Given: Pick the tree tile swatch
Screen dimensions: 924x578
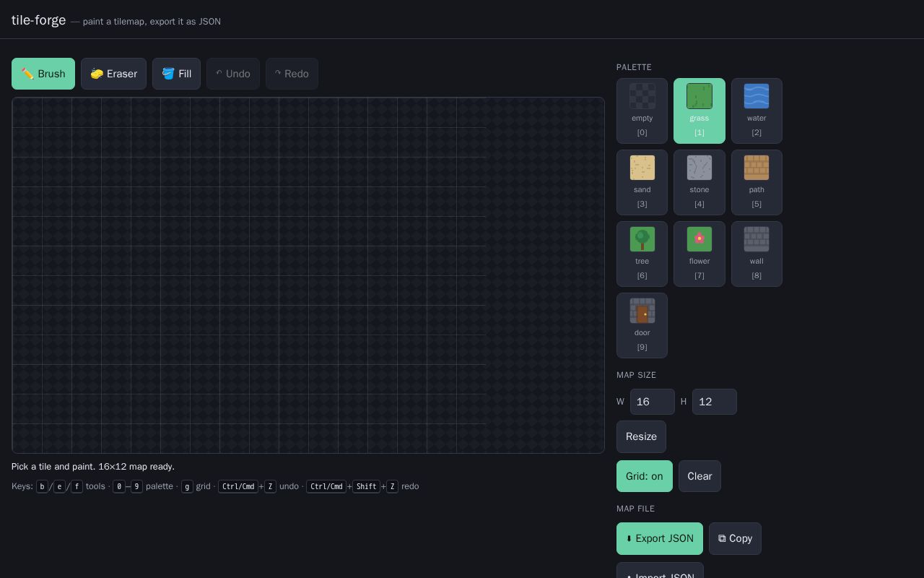Looking at the screenshot, I should (642, 254).
